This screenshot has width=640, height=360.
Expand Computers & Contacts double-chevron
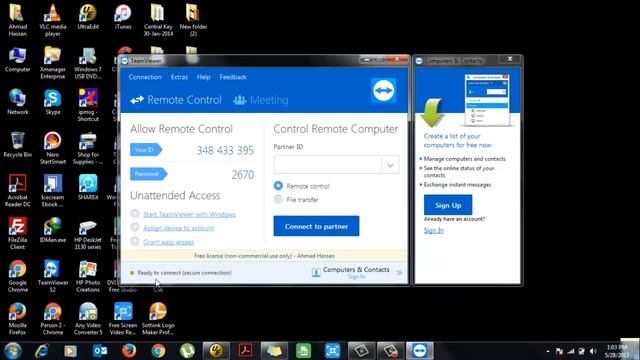coord(399,272)
